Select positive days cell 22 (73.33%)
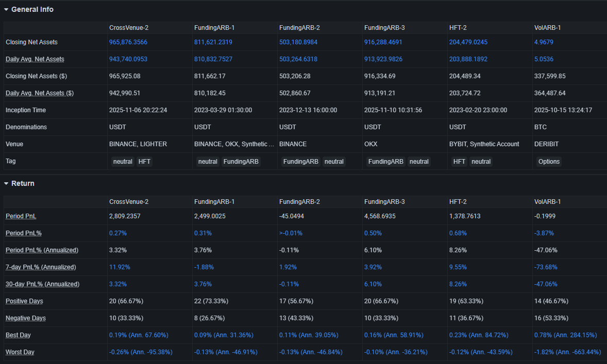607x364 pixels. [x=211, y=301]
